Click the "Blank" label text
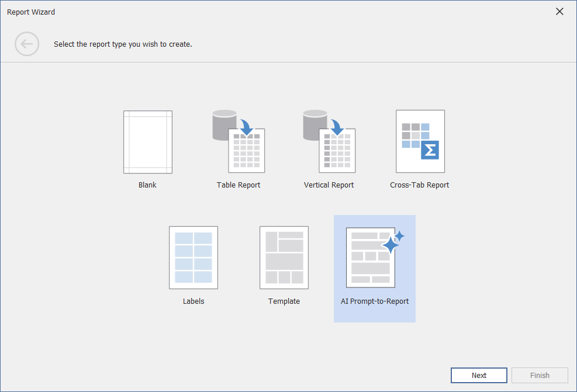 147,185
